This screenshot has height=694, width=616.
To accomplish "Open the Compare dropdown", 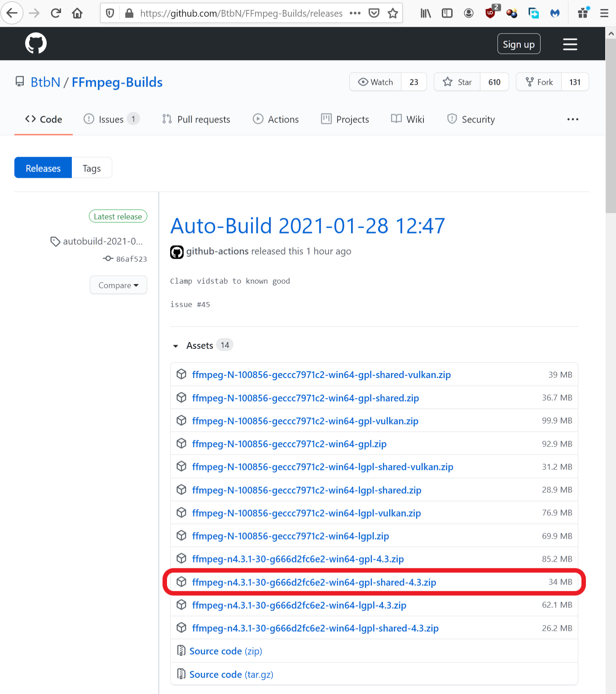I will [119, 285].
